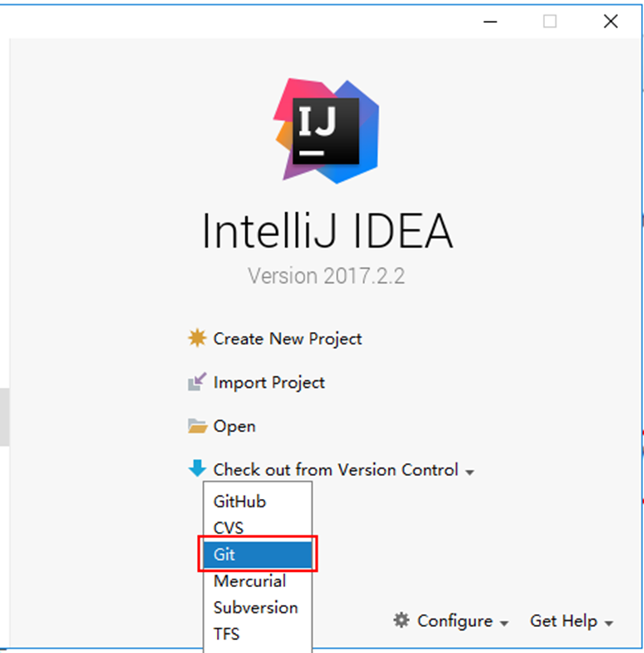This screenshot has width=644, height=653.
Task: Click the Configure gear icon
Action: 402,620
